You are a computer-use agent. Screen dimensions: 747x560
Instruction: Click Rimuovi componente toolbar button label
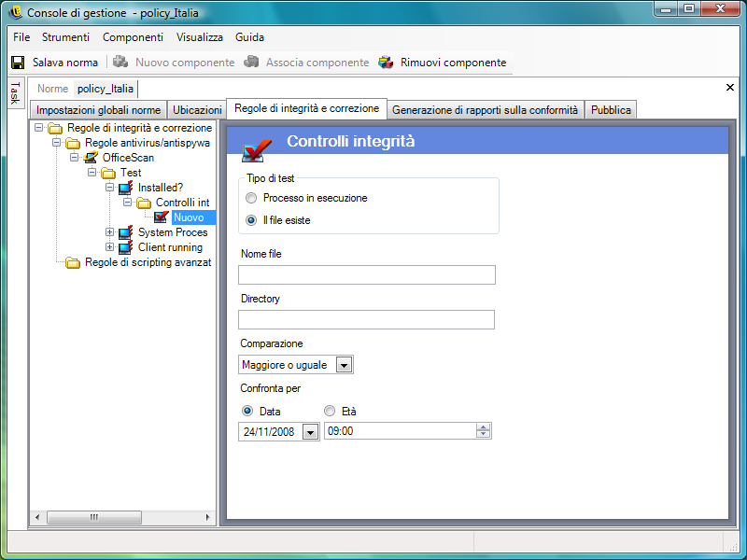[x=453, y=63]
